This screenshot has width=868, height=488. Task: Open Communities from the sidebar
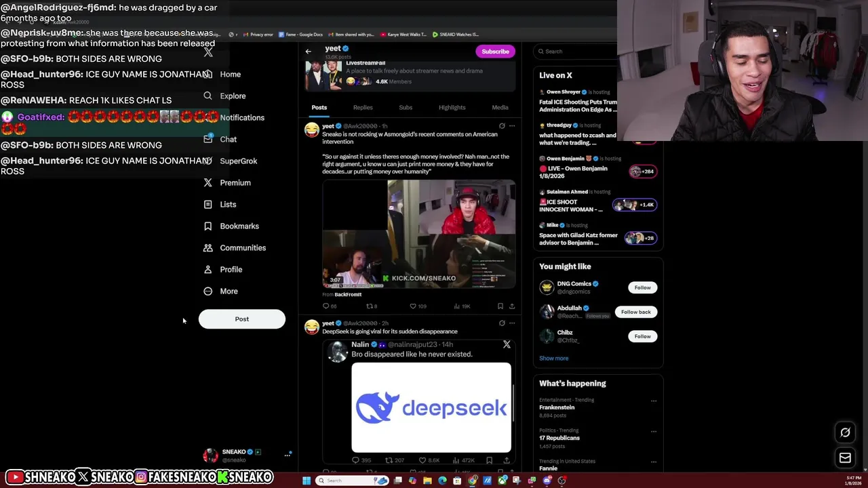(x=235, y=248)
